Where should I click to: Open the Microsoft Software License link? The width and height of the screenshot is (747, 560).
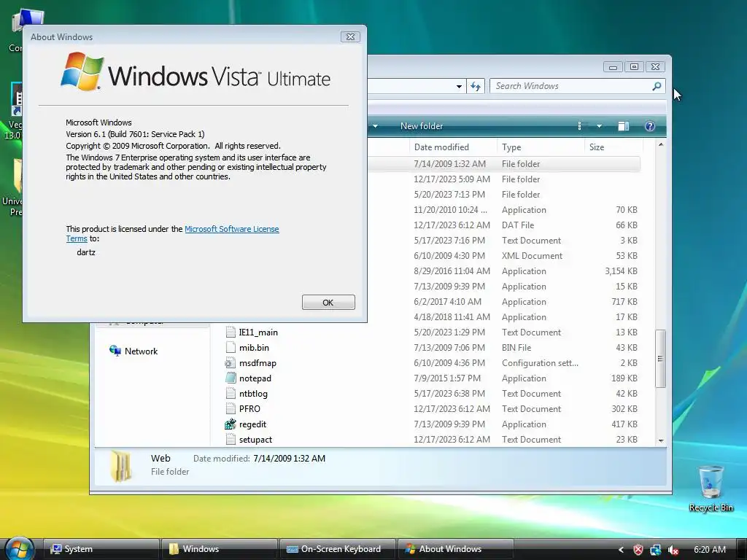tap(231, 229)
